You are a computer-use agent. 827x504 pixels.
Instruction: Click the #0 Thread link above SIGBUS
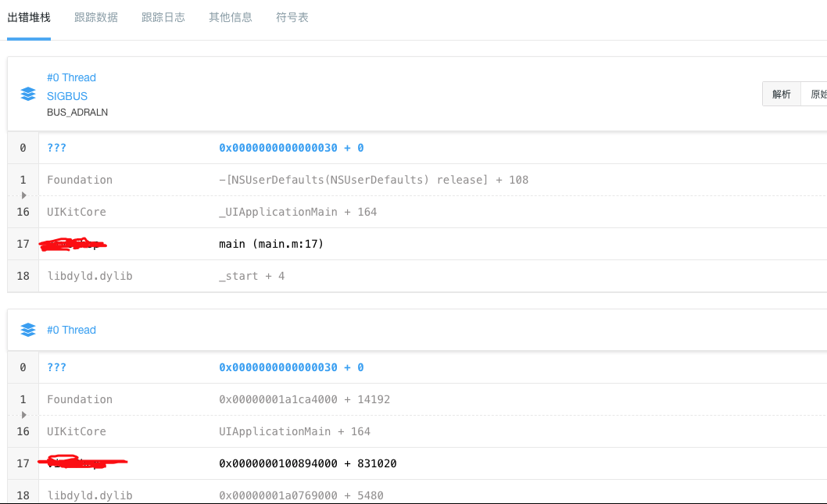tap(71, 77)
